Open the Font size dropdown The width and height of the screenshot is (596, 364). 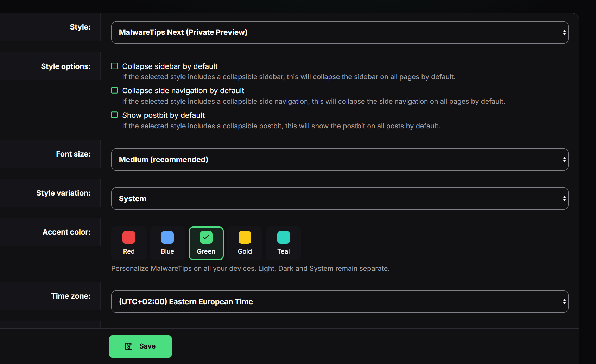point(340,159)
